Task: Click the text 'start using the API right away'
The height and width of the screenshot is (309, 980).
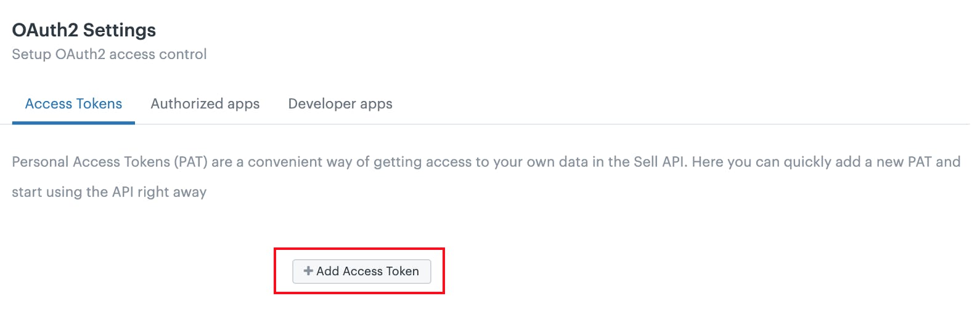Action: (x=109, y=192)
